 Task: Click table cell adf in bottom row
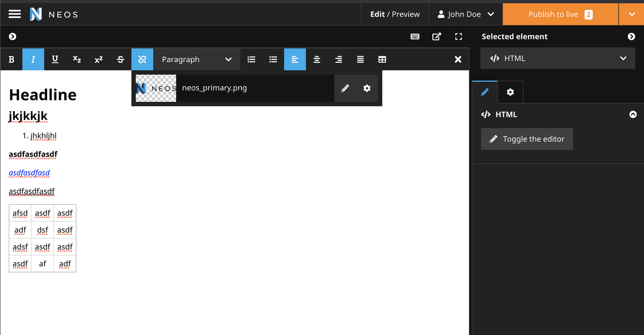click(65, 264)
